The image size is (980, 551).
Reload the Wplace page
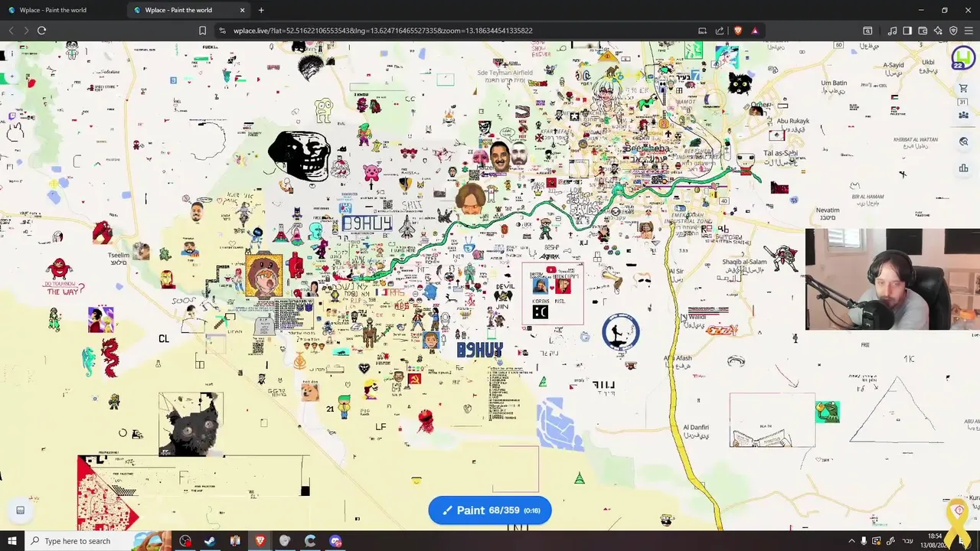41,31
